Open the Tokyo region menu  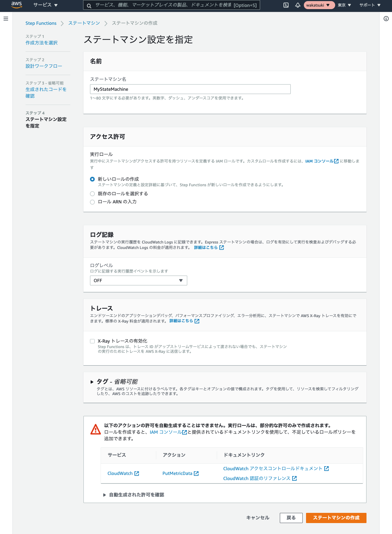click(x=344, y=5)
